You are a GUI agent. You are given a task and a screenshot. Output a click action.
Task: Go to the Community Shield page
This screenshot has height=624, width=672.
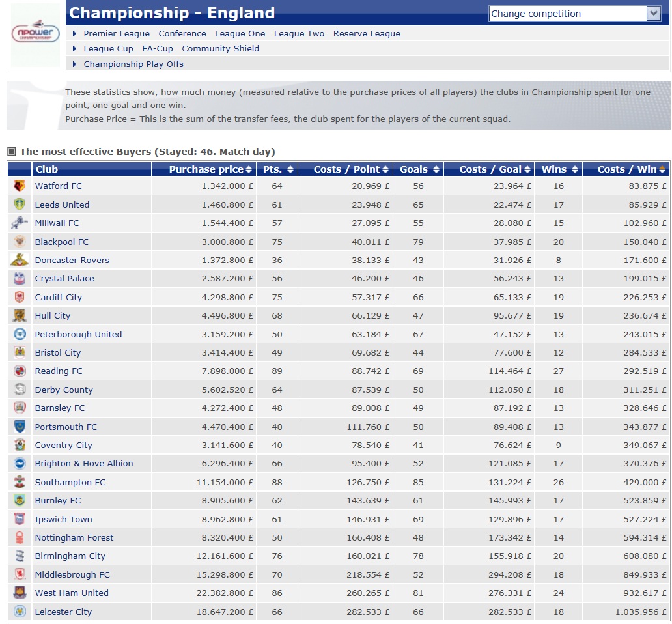tap(221, 48)
